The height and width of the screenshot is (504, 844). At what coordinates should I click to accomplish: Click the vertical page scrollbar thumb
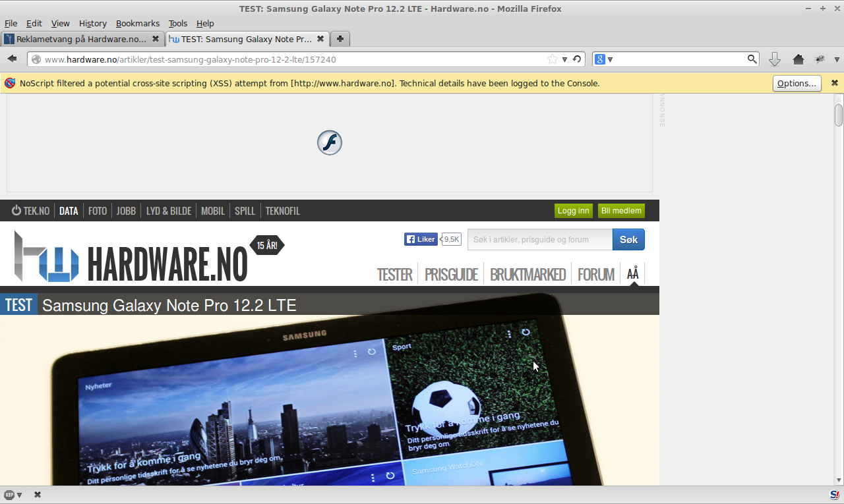pyautogui.click(x=838, y=115)
